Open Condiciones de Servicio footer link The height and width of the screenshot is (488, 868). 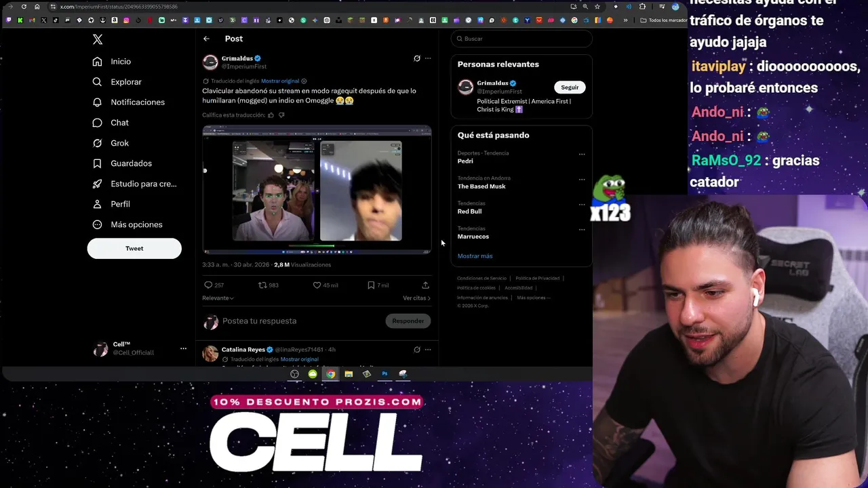(481, 279)
